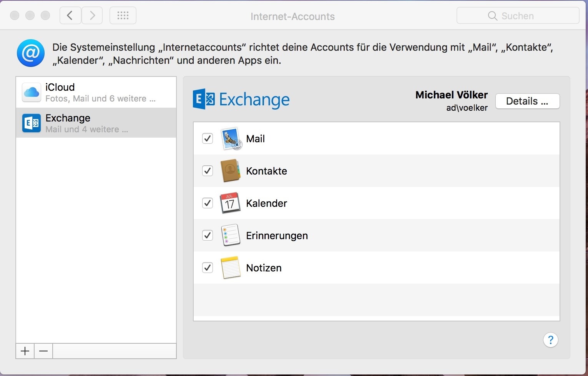Click 'Mail und 4 weitere' subtitle

coord(87,130)
